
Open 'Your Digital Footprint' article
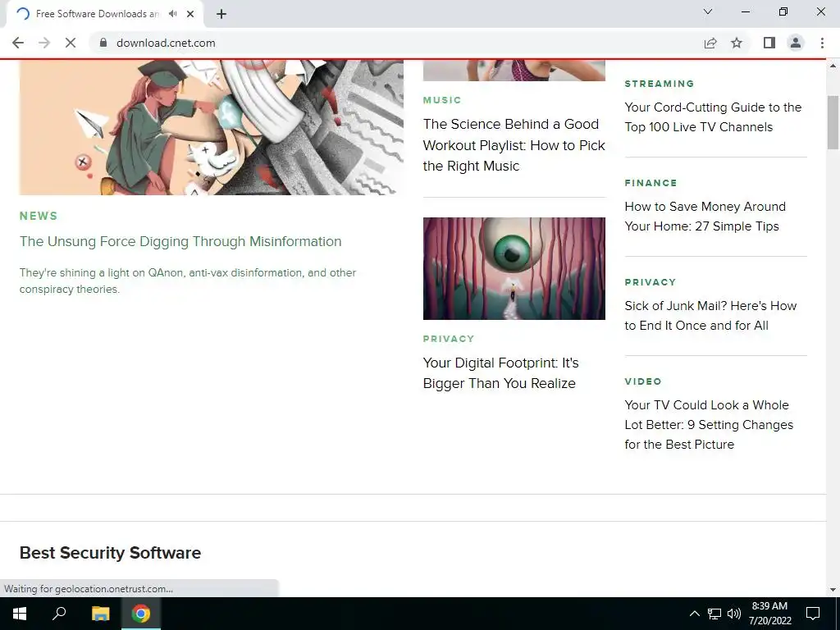(501, 373)
